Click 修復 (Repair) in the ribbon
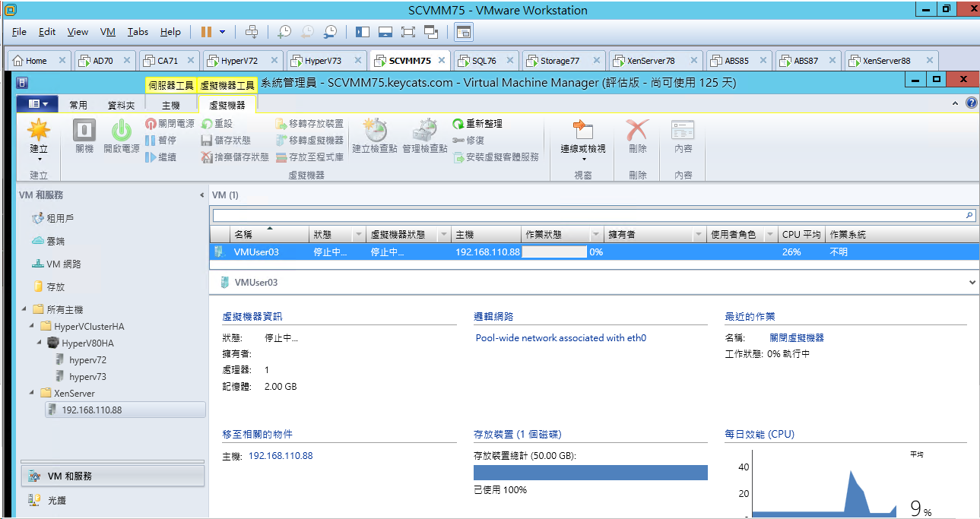This screenshot has width=980, height=519. pos(468,140)
